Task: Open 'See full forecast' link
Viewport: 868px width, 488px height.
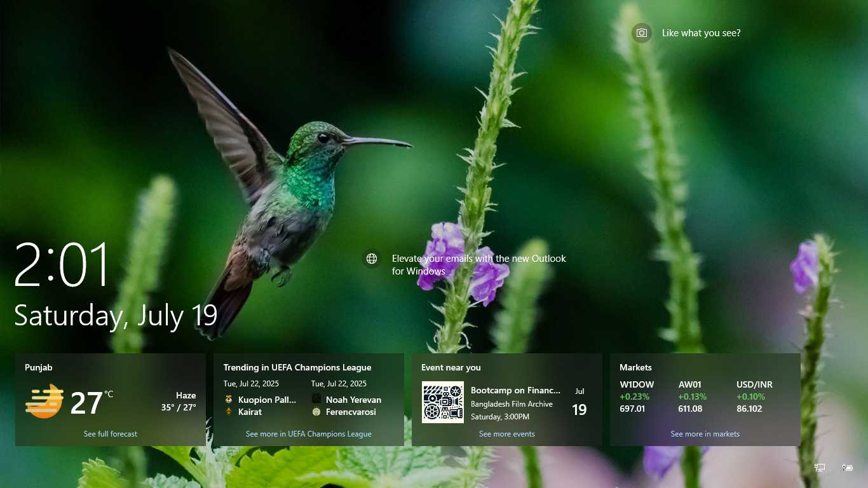Action: pos(111,434)
